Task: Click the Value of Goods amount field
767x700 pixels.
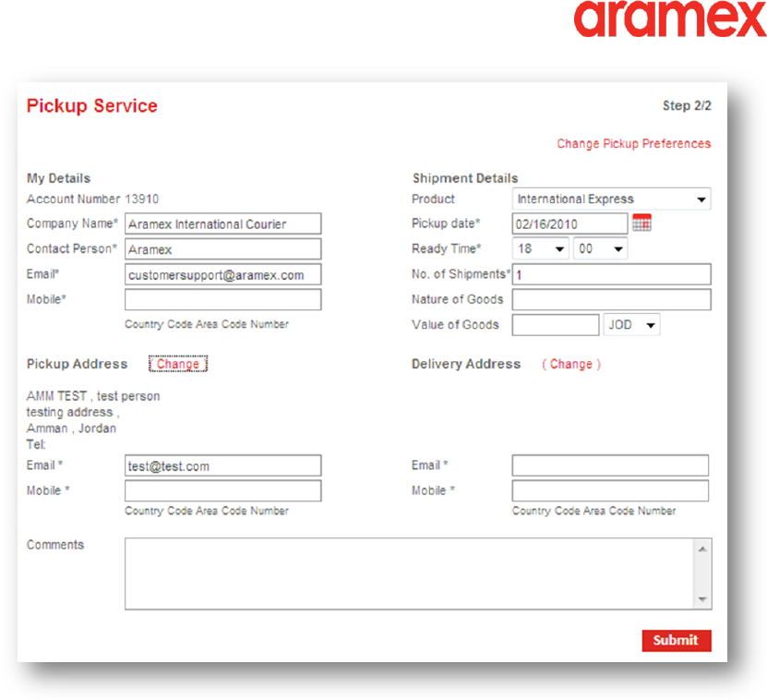Action: point(556,325)
